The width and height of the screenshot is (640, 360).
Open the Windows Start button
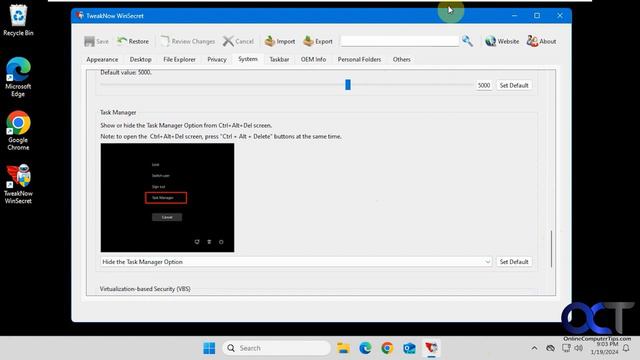pos(209,348)
